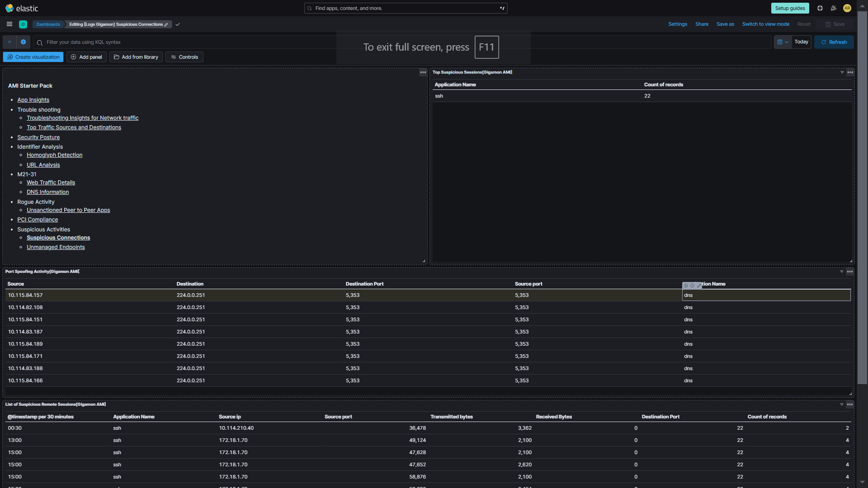Select the pencil icon to rename the dashboard

(167, 24)
